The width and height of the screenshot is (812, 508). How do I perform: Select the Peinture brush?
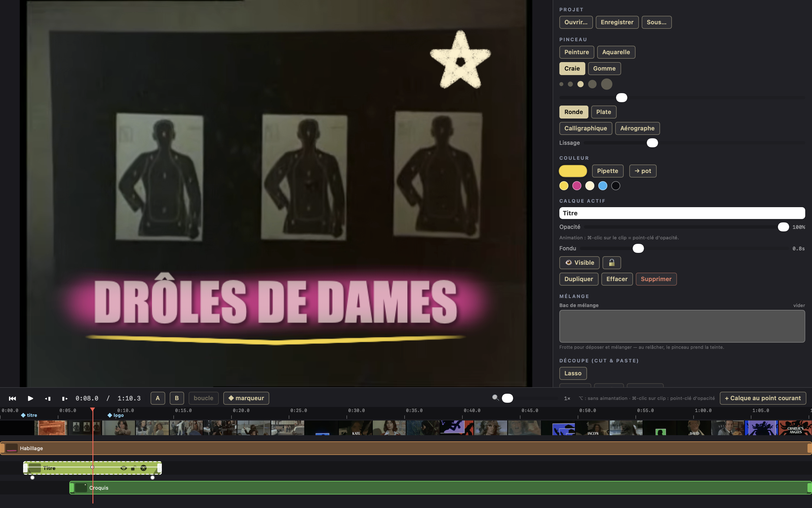(x=577, y=52)
